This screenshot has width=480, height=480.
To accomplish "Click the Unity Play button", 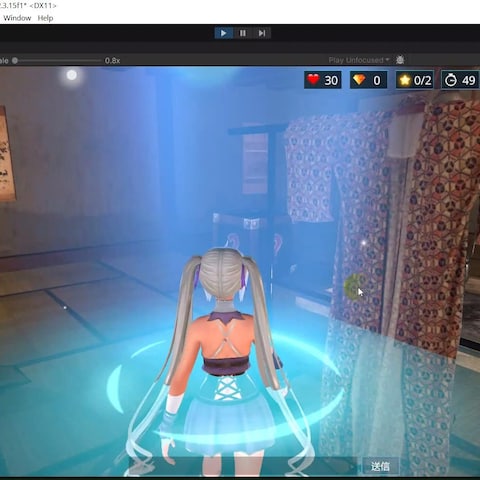I will [x=223, y=33].
